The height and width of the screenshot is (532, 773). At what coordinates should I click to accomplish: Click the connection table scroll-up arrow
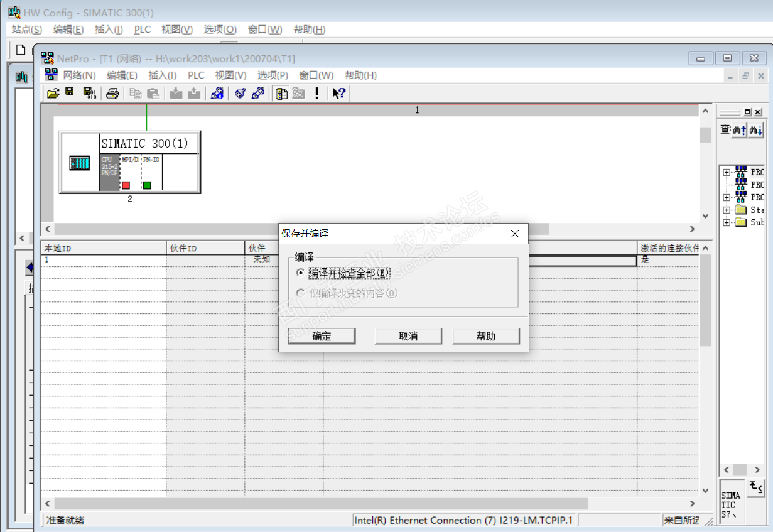coord(705,247)
